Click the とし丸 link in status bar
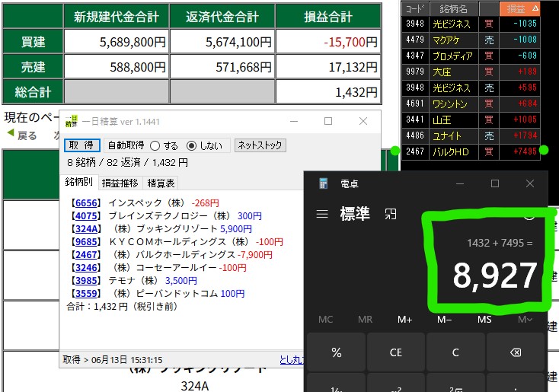The height and width of the screenshot is (392, 559). pyautogui.click(x=292, y=359)
